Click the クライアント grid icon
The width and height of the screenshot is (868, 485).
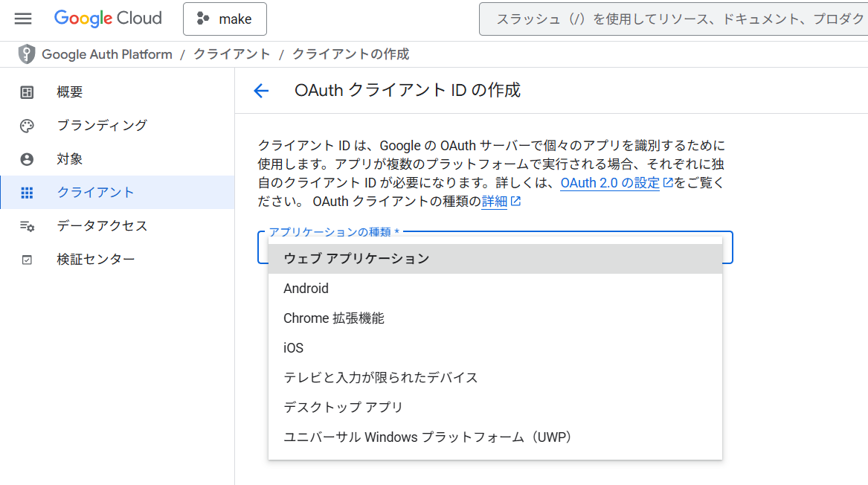click(27, 192)
